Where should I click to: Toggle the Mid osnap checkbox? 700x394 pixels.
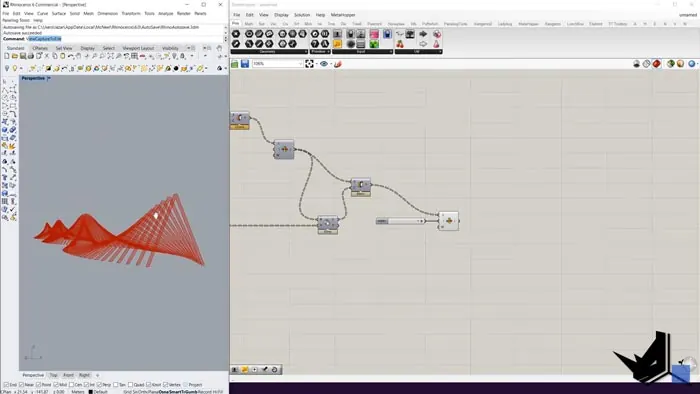[56, 385]
